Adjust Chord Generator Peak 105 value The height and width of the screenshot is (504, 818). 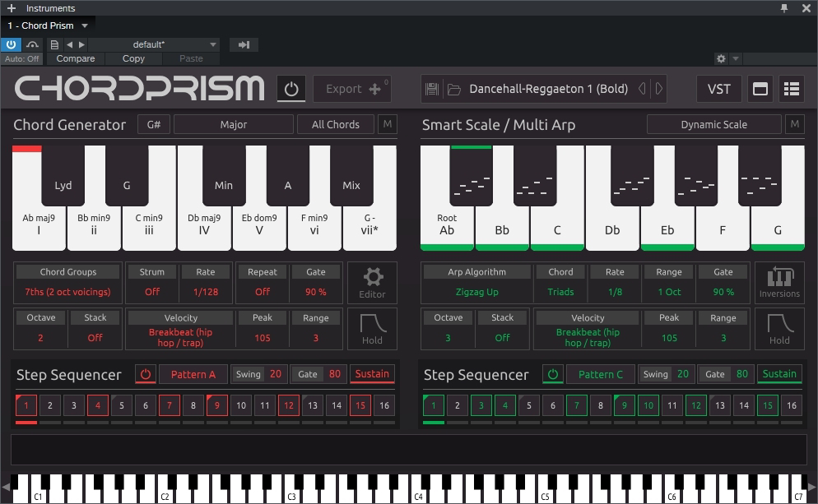click(263, 338)
